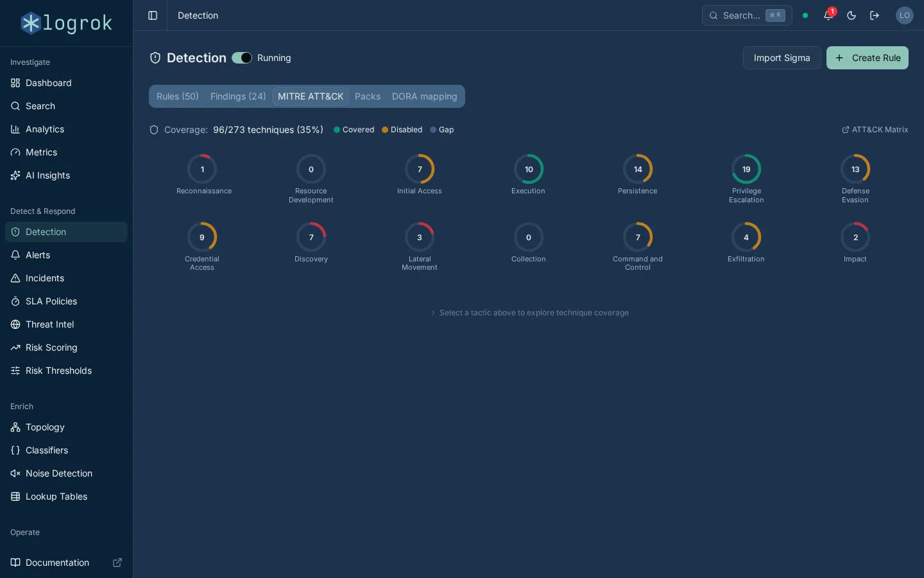Image resolution: width=924 pixels, height=578 pixels.
Task: Click the Lookup Tables icon
Action: [15, 496]
